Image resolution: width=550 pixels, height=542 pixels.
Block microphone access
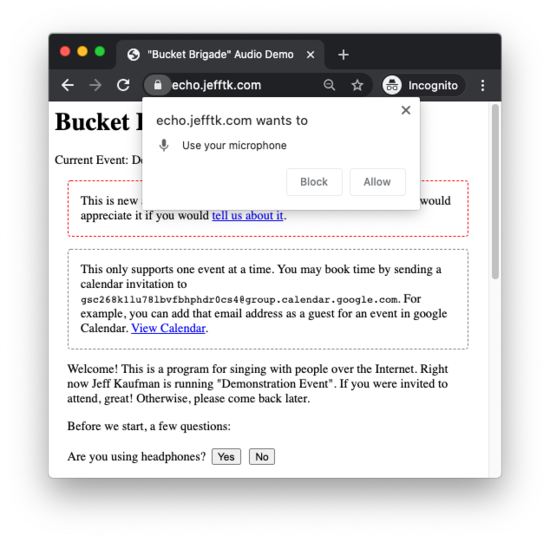[314, 182]
